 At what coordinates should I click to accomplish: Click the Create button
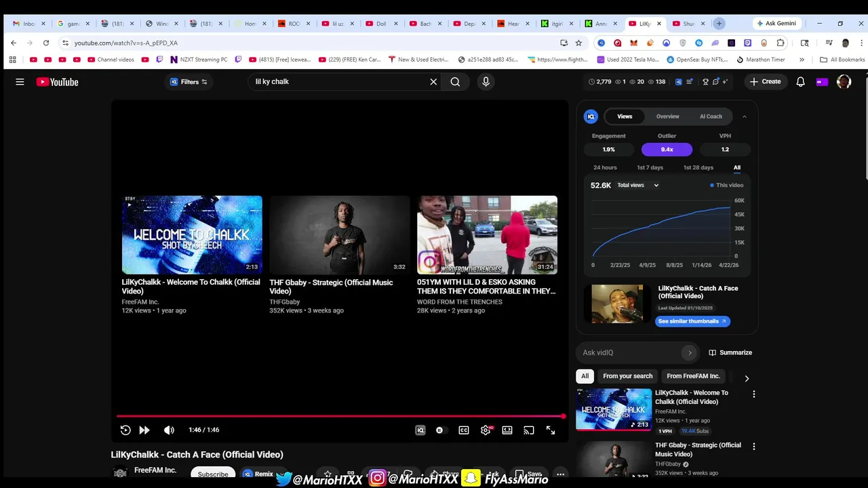[765, 82]
